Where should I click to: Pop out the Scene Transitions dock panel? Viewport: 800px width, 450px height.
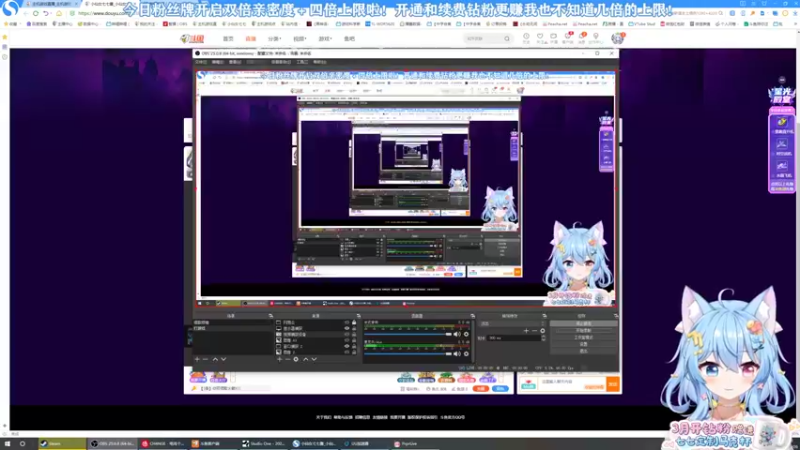pos(544,316)
